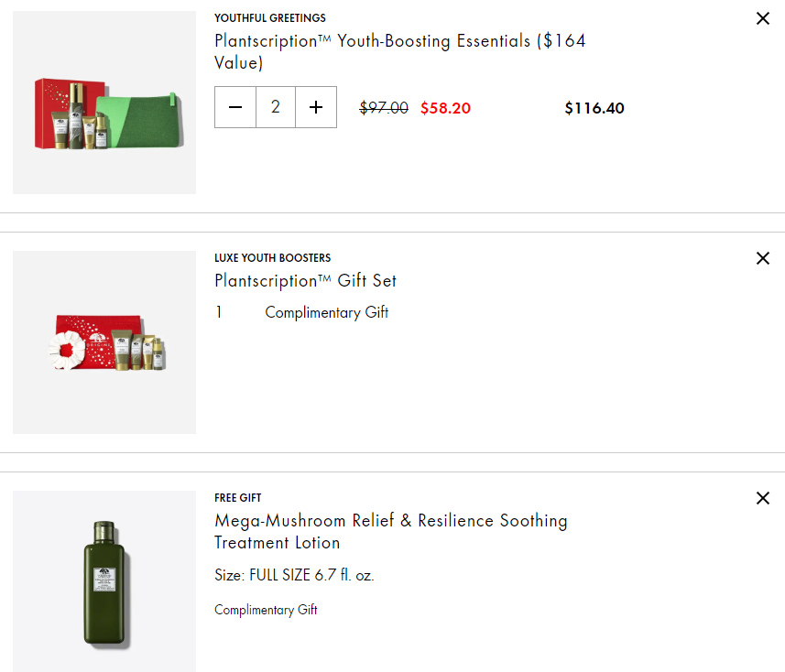This screenshot has height=672, width=785.
Task: Click the YOUTHFUL GREETINGS label
Action: [x=269, y=18]
